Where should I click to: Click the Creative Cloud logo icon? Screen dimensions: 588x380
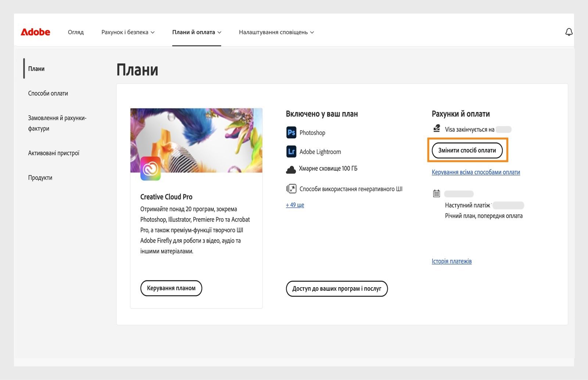150,168
